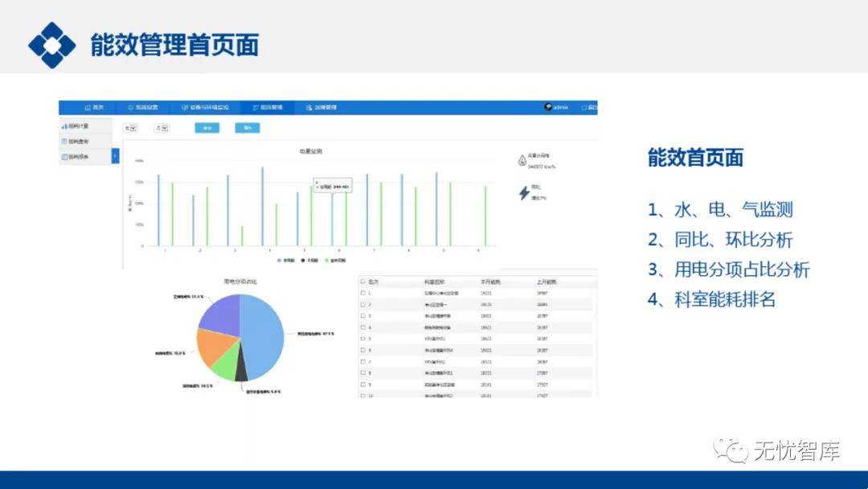Tick the checkbox for rank 2 row
This screenshot has width=868, height=489.
[x=363, y=305]
